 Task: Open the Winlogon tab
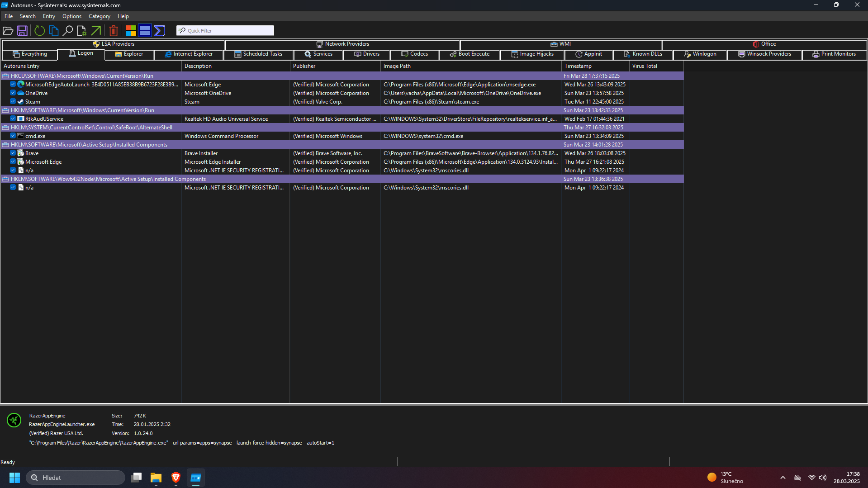700,54
